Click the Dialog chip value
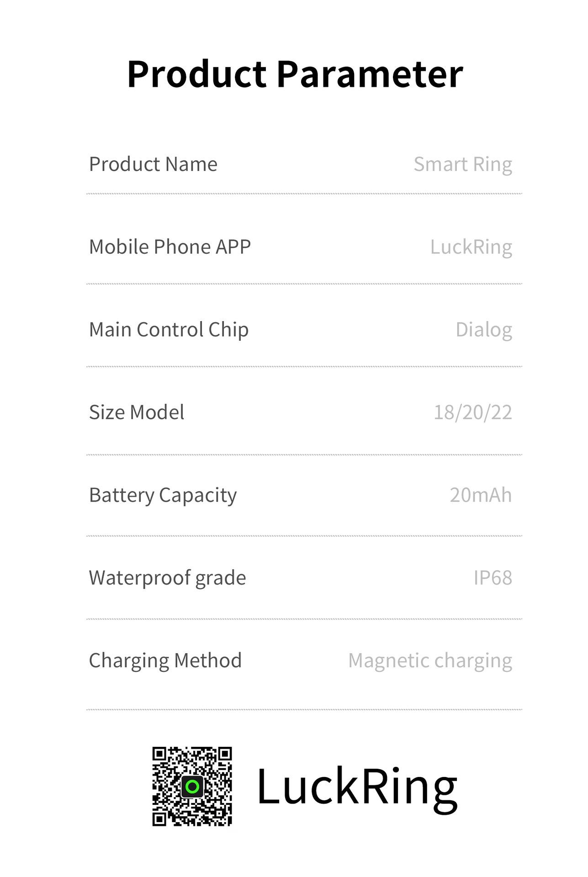The height and width of the screenshot is (877, 588). point(483,330)
